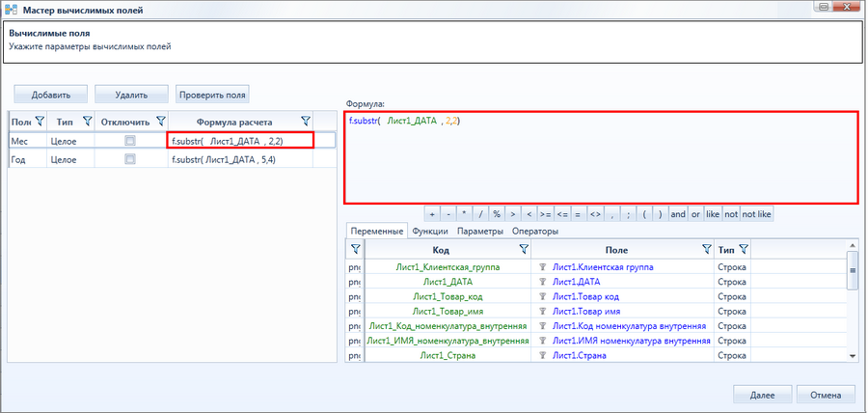
Task: Select Мес field row name cell
Action: [27, 141]
